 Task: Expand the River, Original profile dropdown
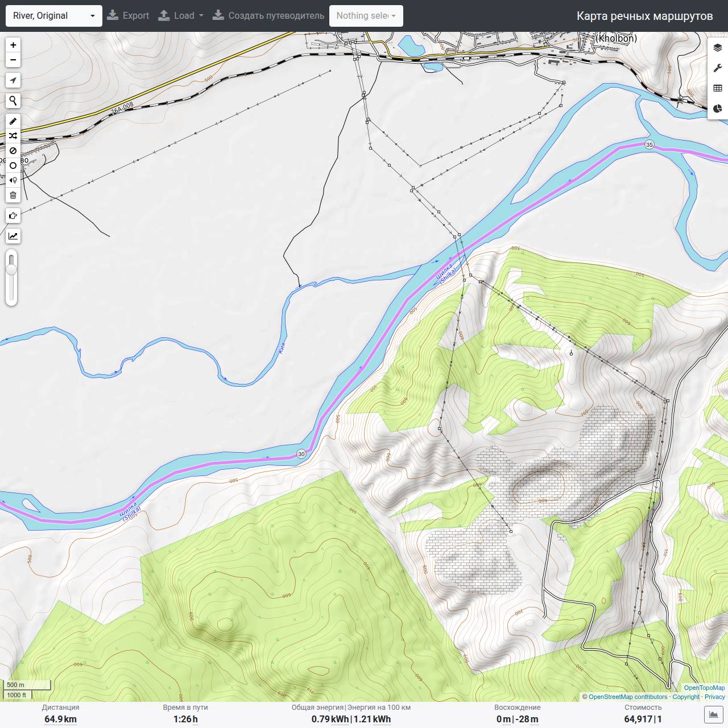click(54, 16)
